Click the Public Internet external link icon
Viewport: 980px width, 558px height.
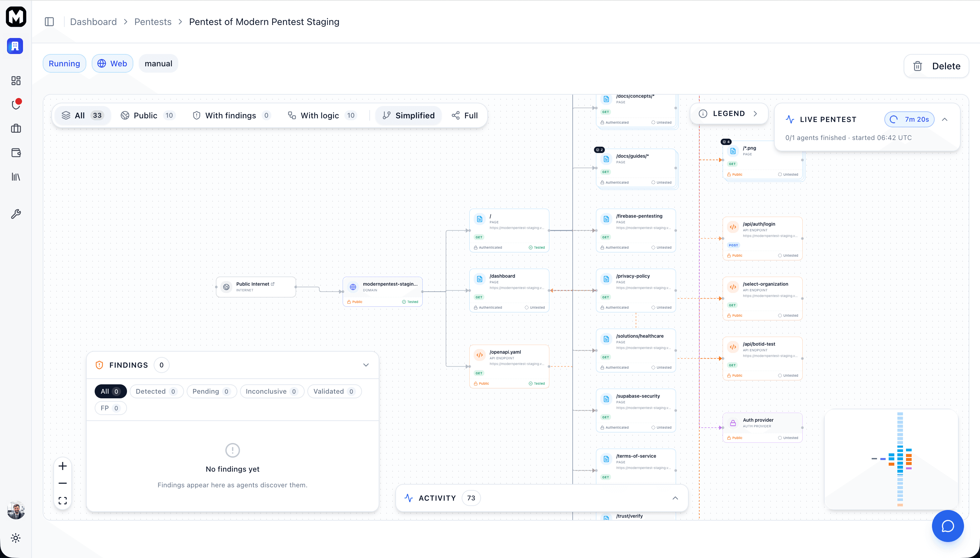(x=273, y=284)
